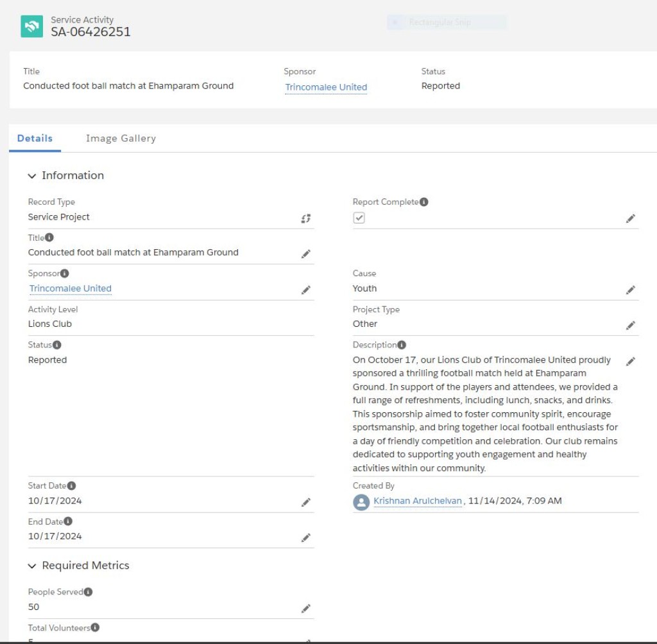The width and height of the screenshot is (657, 644).
Task: Edit the People Served pencil icon
Action: [x=306, y=608]
